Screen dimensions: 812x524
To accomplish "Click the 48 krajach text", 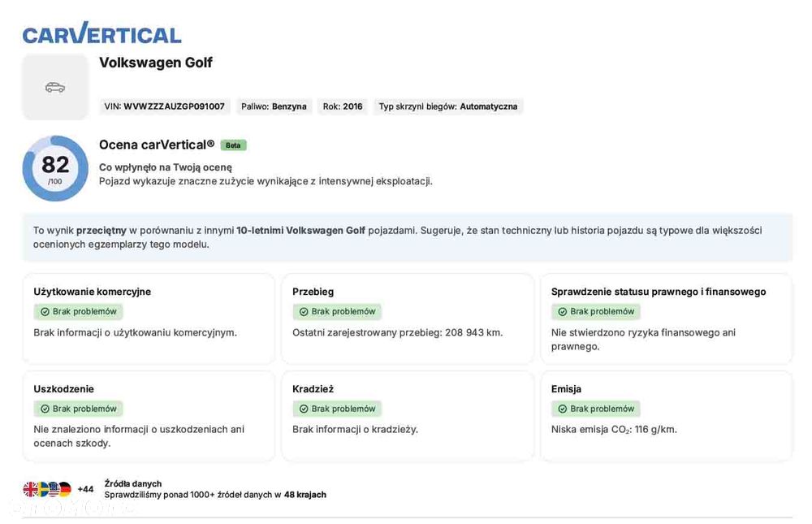I will coord(305,495).
